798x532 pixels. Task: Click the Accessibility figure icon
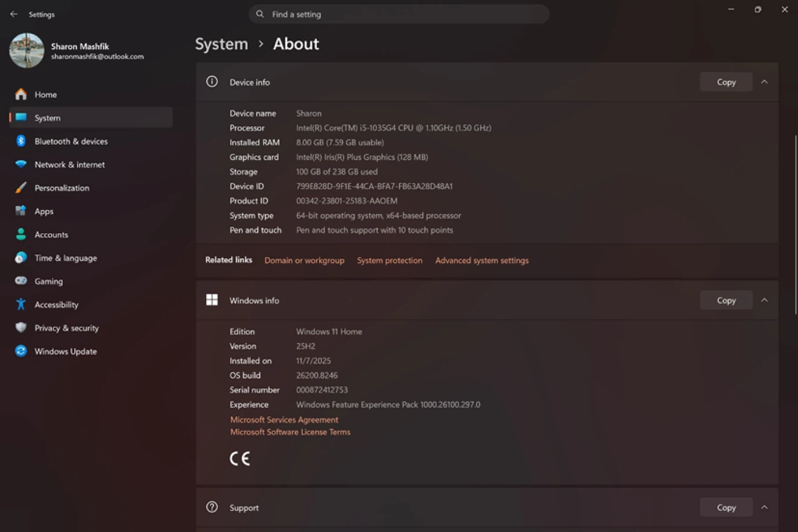click(21, 304)
